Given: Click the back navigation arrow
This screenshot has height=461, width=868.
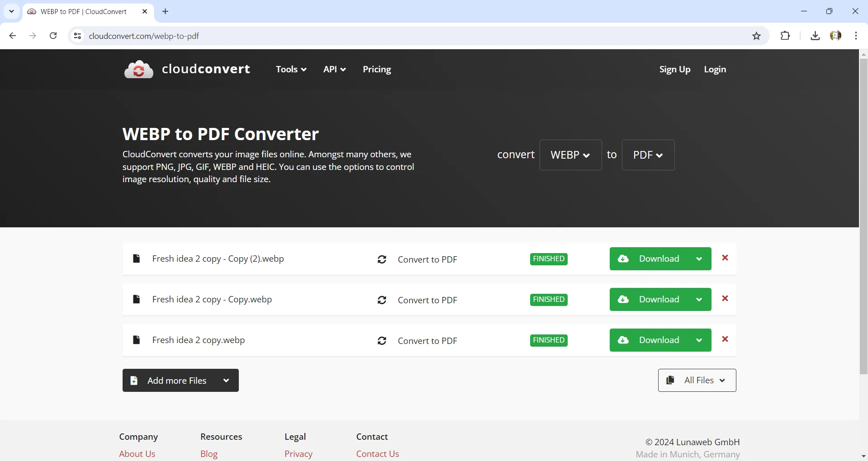Looking at the screenshot, I should [13, 36].
